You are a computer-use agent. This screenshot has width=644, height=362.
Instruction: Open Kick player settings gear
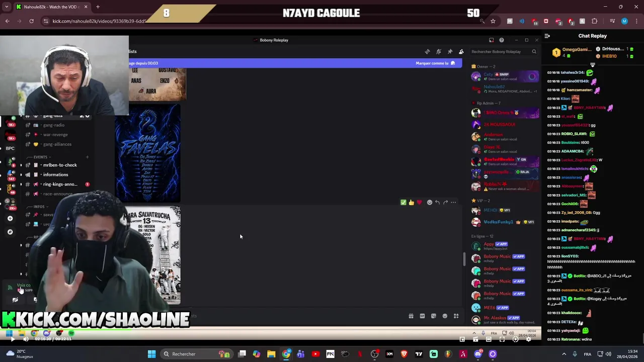point(528,339)
